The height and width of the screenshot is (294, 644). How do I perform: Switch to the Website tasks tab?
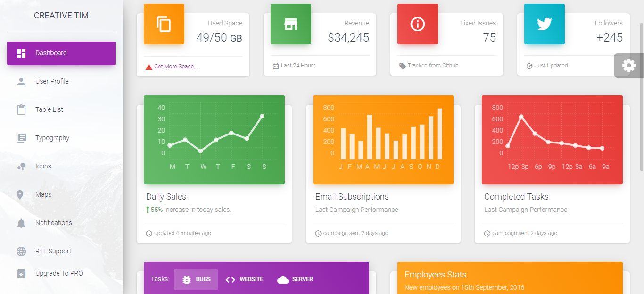[x=245, y=279]
